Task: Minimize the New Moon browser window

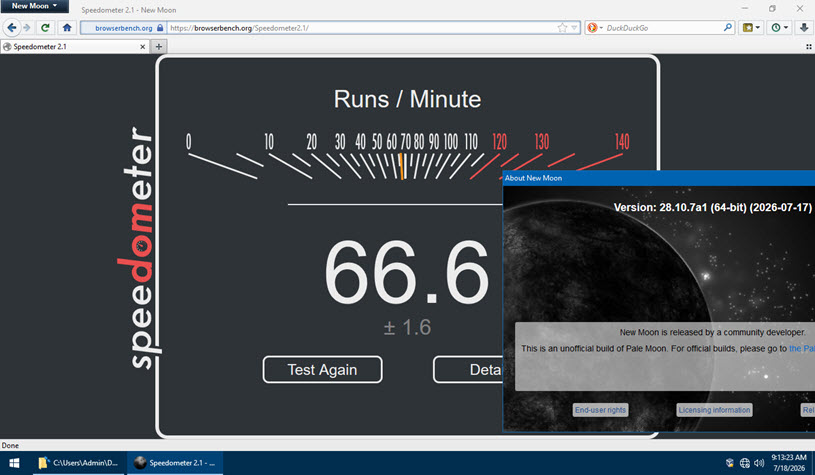Action: tap(745, 8)
